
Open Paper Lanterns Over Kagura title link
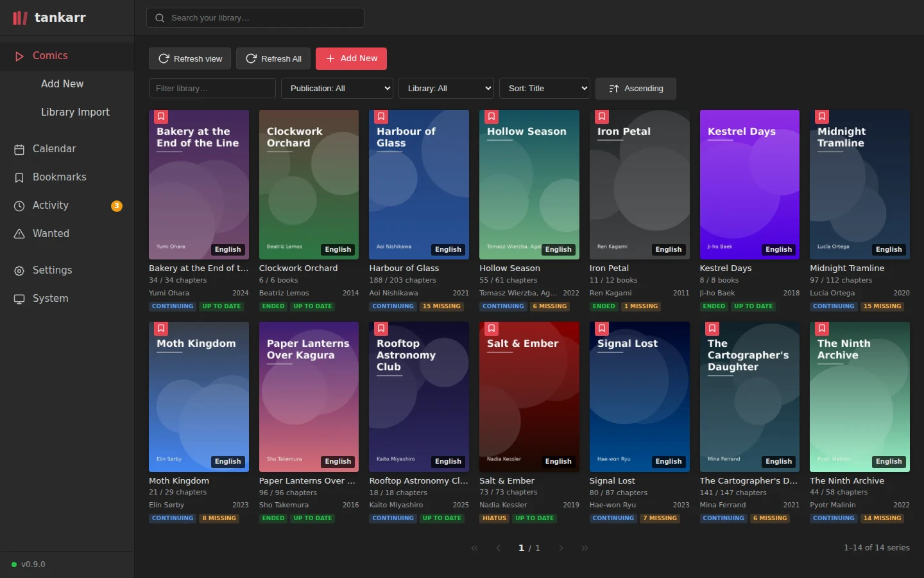[307, 480]
